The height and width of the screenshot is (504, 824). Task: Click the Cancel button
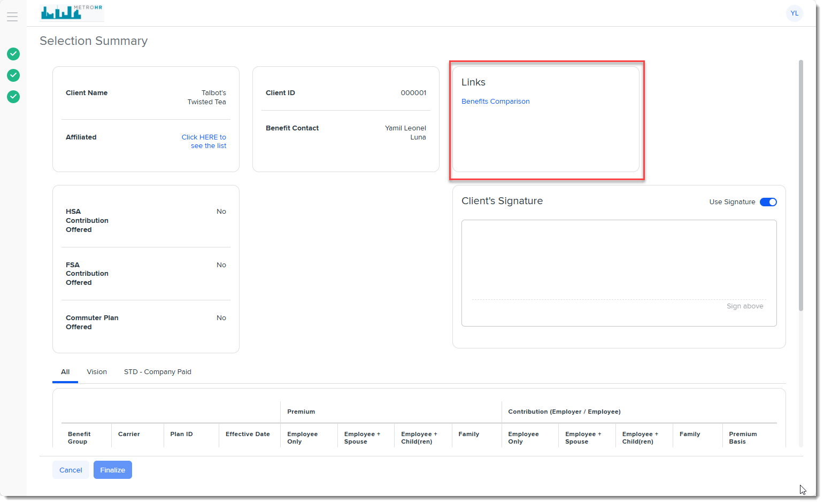71,470
